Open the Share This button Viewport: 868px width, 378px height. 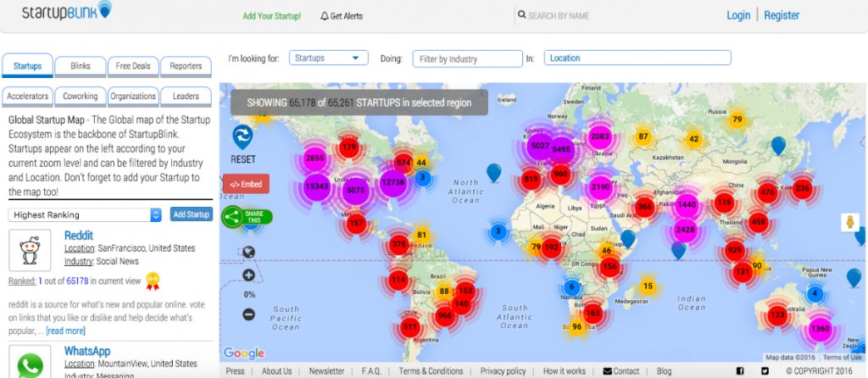[x=247, y=216]
